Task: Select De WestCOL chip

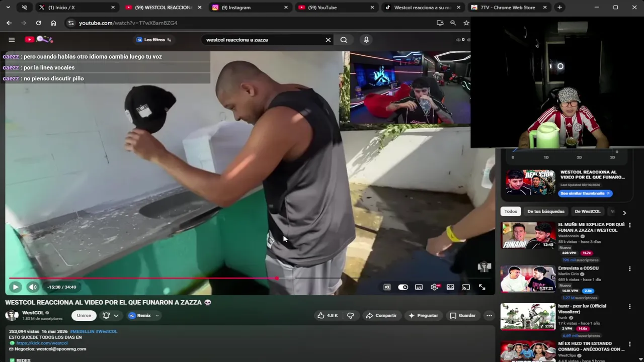Action: click(587, 212)
